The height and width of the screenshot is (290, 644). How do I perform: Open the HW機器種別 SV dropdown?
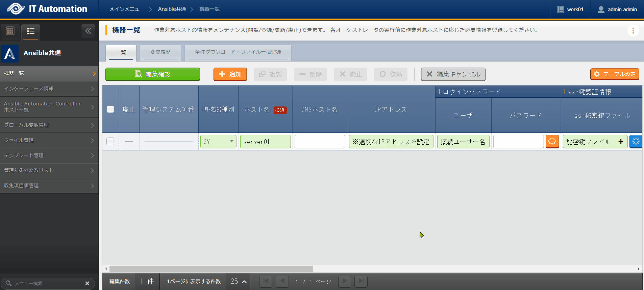218,142
